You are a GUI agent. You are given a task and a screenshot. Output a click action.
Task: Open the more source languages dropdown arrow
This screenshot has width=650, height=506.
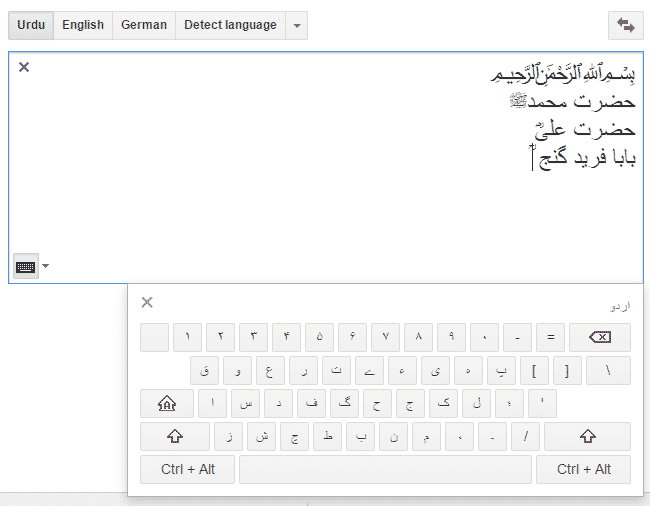point(297,26)
